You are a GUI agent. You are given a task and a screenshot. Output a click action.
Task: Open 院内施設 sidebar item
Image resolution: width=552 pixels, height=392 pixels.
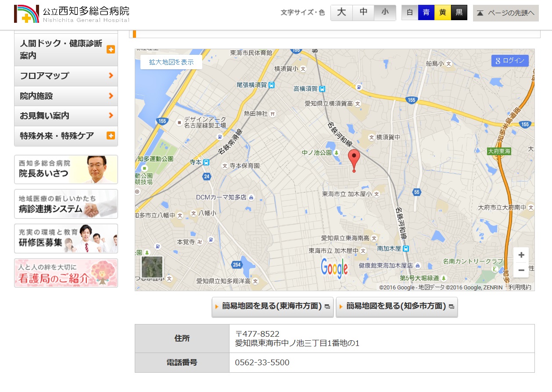pos(66,96)
